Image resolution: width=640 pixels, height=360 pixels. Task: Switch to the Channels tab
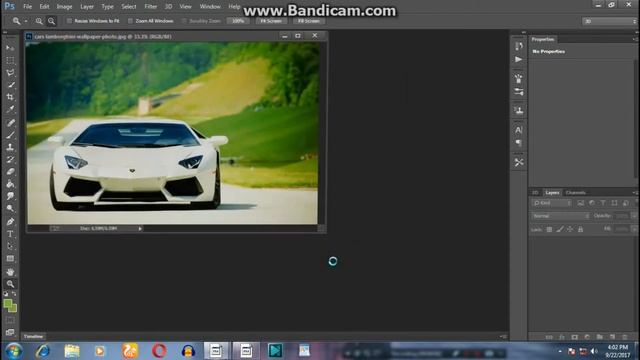[x=576, y=193]
